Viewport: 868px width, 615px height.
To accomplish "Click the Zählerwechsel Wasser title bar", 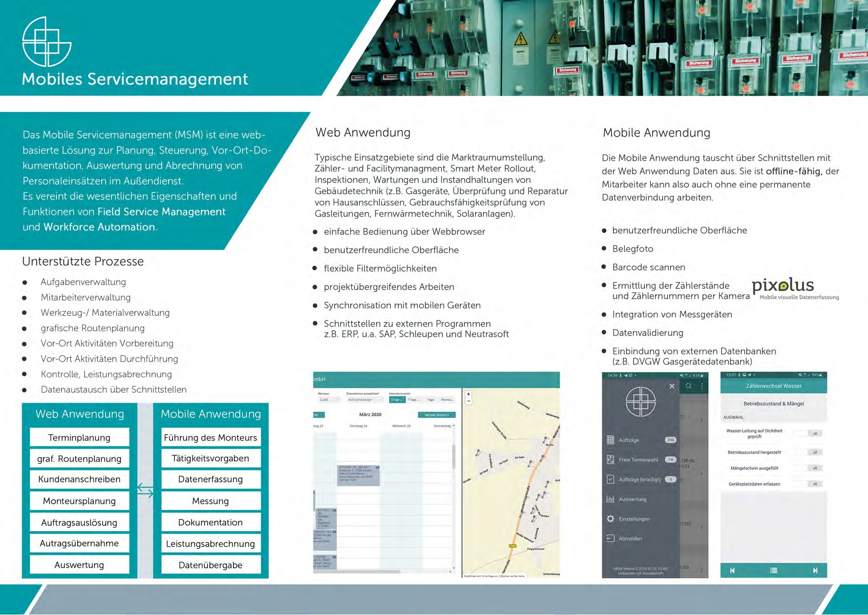I will pyautogui.click(x=774, y=386).
